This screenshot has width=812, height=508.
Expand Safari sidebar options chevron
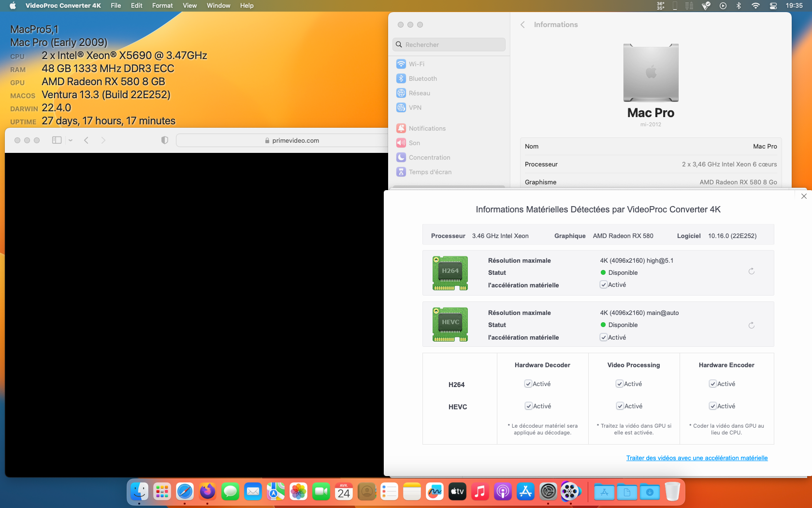click(71, 140)
